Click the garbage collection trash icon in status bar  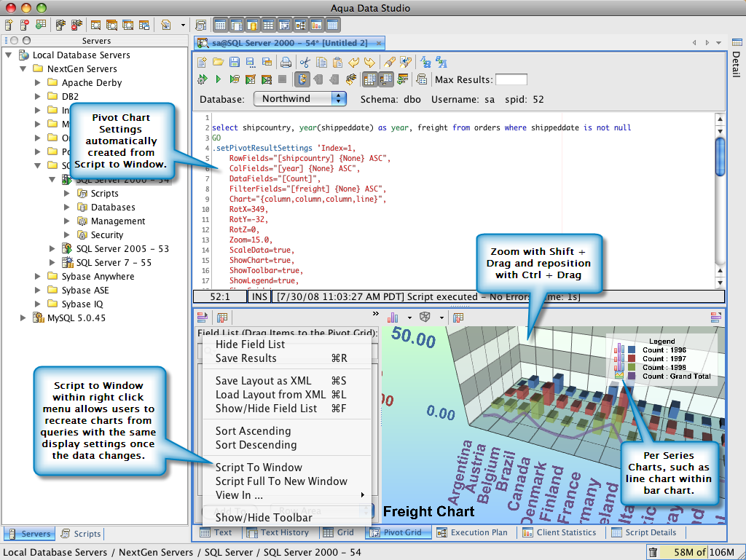pyautogui.click(x=653, y=552)
